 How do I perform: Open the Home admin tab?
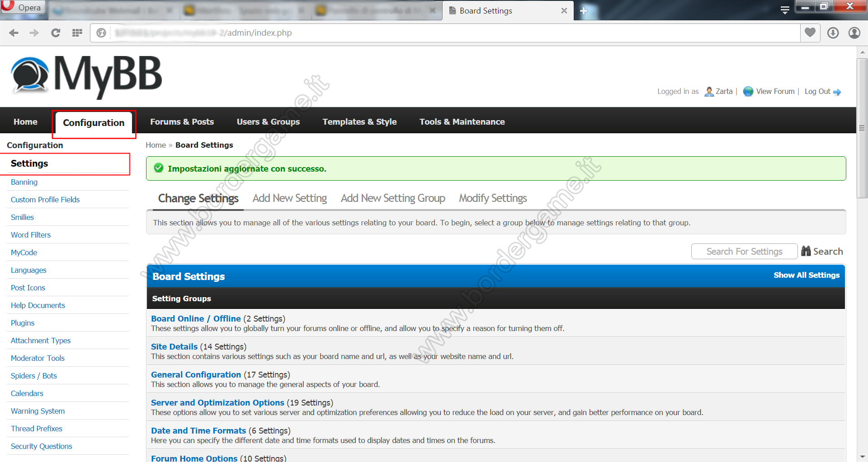click(x=25, y=122)
